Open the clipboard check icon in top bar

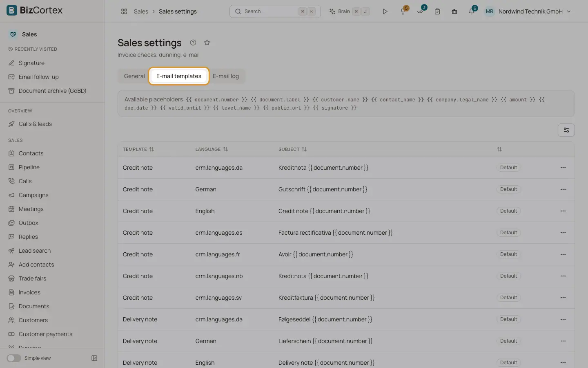pyautogui.click(x=437, y=11)
